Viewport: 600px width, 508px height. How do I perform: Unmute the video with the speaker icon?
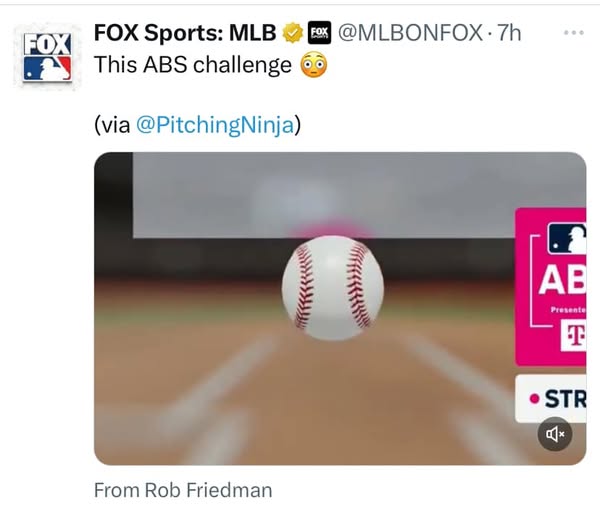555,434
